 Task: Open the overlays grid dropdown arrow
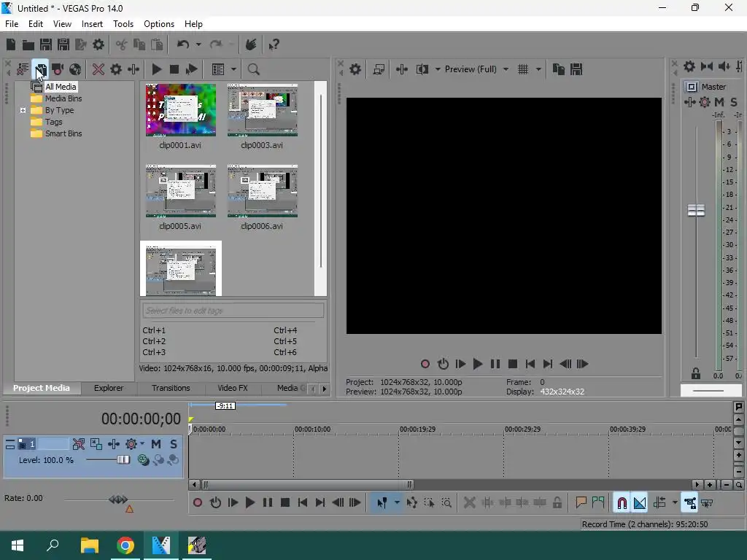(538, 69)
